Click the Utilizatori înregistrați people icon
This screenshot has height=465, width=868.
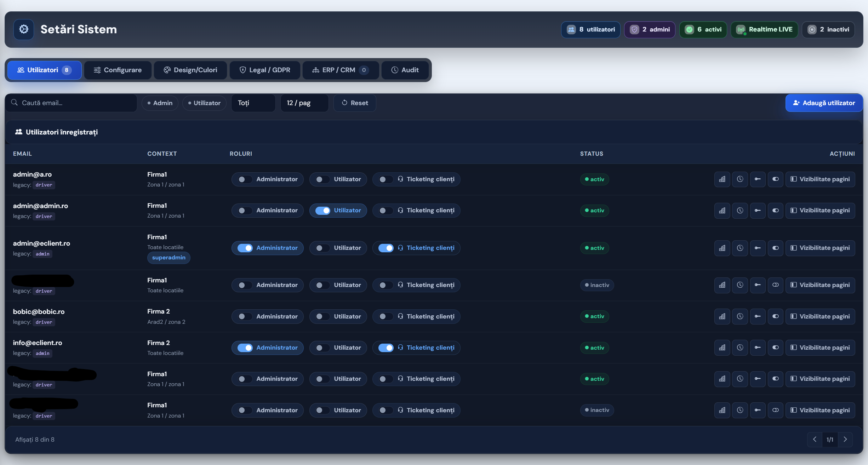[19, 132]
